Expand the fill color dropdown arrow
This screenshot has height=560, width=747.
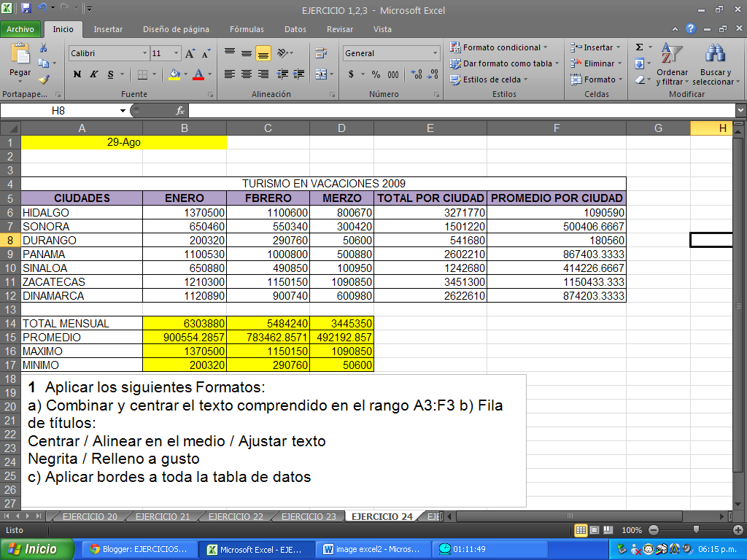click(x=186, y=75)
